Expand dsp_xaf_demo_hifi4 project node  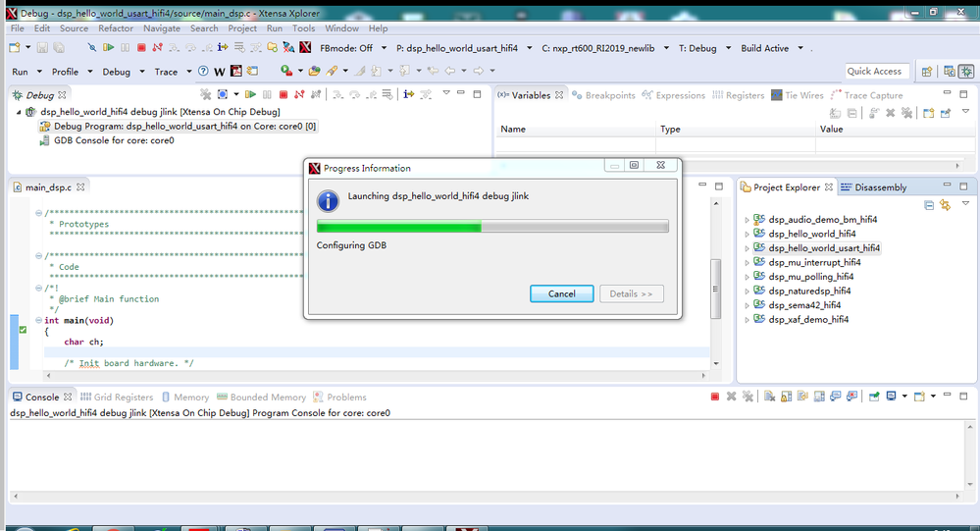coord(747,320)
